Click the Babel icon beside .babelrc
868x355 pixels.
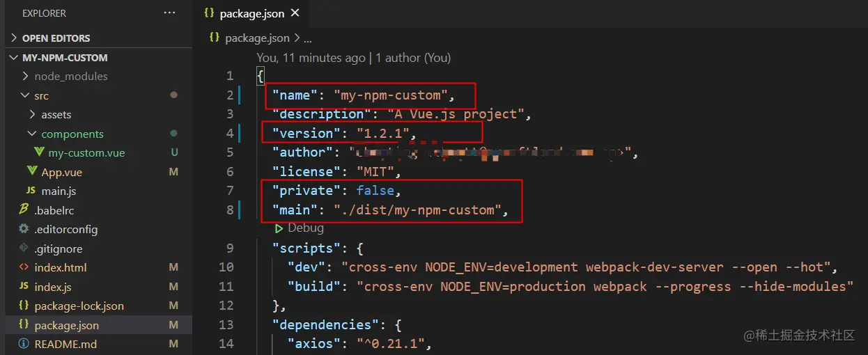click(x=24, y=210)
